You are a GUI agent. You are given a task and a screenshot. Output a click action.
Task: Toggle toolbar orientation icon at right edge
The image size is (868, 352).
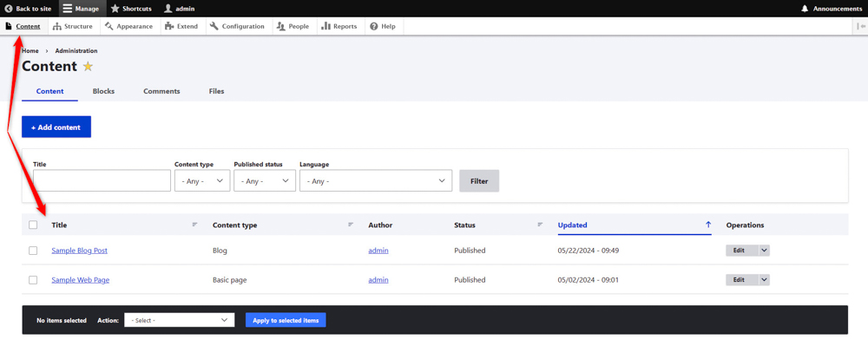pos(862,26)
